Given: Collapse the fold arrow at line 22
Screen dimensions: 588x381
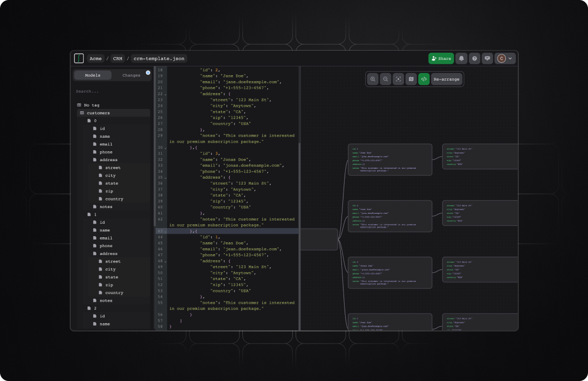Looking at the screenshot, I should [x=166, y=94].
